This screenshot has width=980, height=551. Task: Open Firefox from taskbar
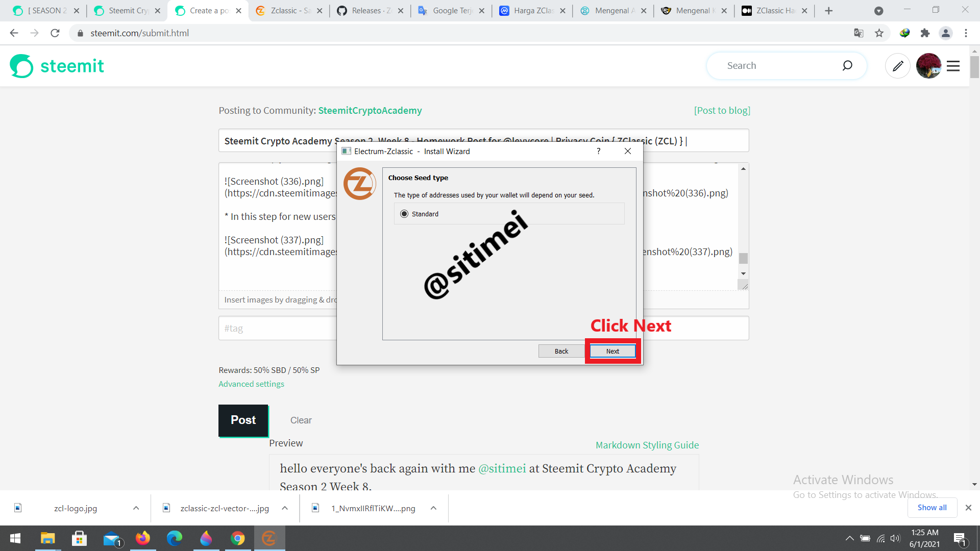(143, 538)
